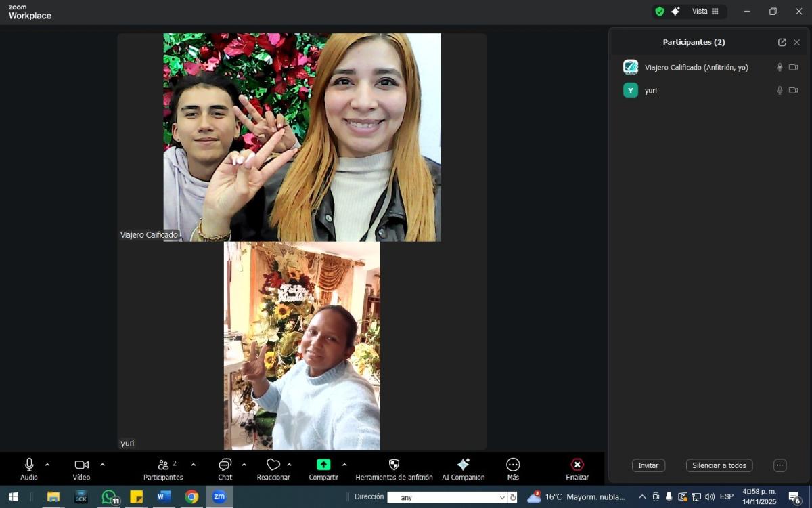Toggle the Participantes panel in toolbar
This screenshot has height=508, width=812.
[x=163, y=465]
